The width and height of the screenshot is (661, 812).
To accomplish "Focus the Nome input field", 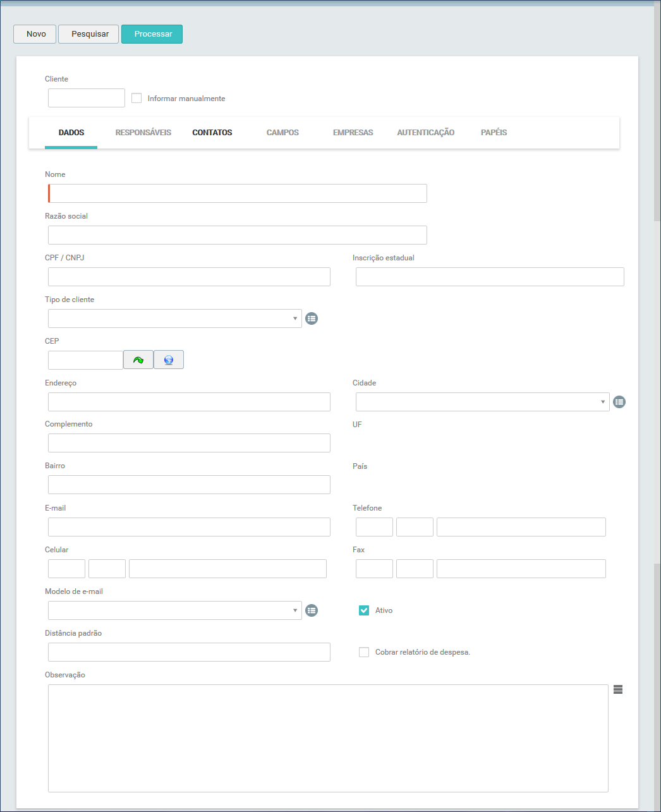I will [238, 193].
